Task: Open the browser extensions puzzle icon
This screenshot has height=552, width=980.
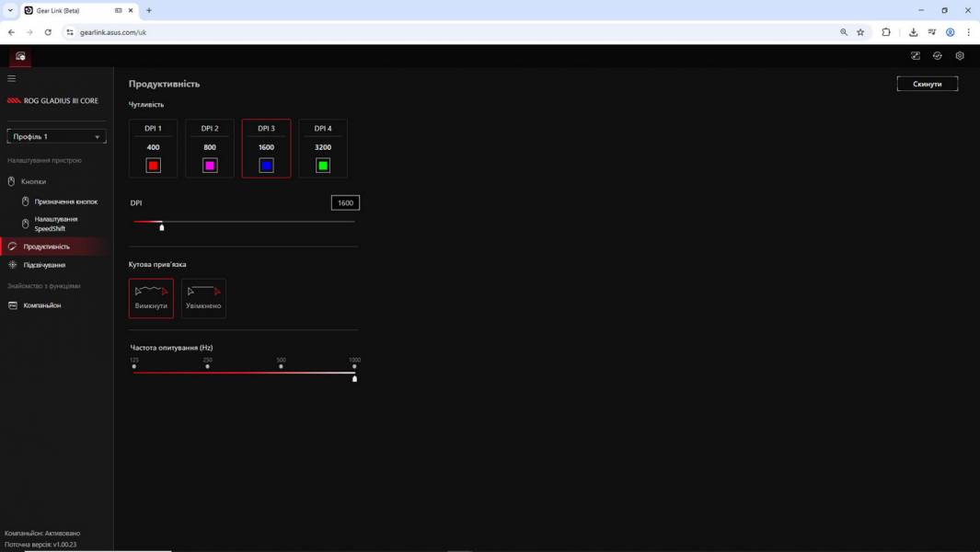Action: (886, 32)
